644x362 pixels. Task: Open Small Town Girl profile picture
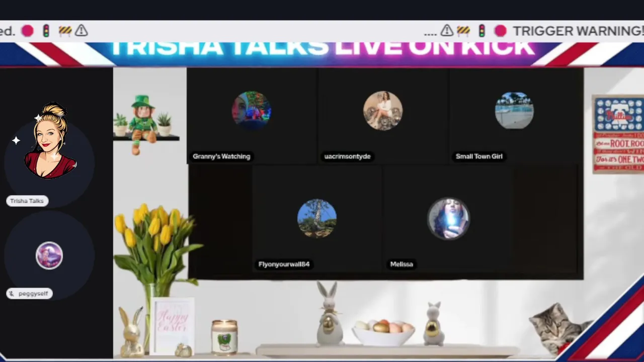pyautogui.click(x=514, y=111)
